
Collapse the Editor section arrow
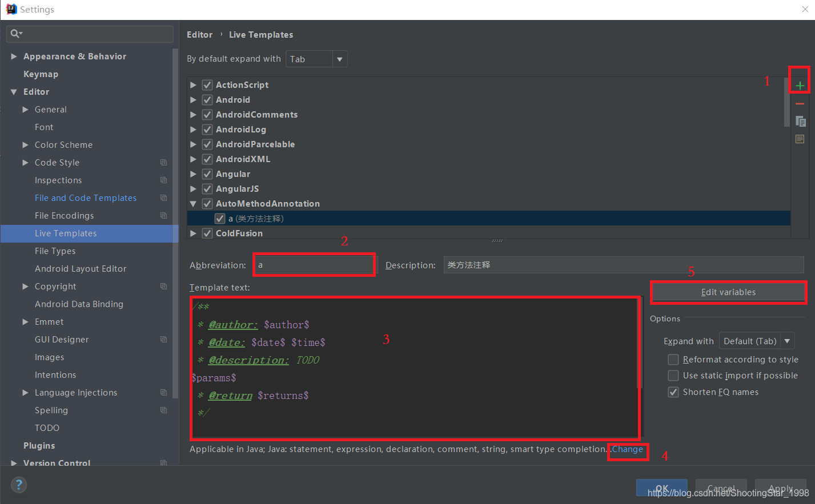[14, 92]
